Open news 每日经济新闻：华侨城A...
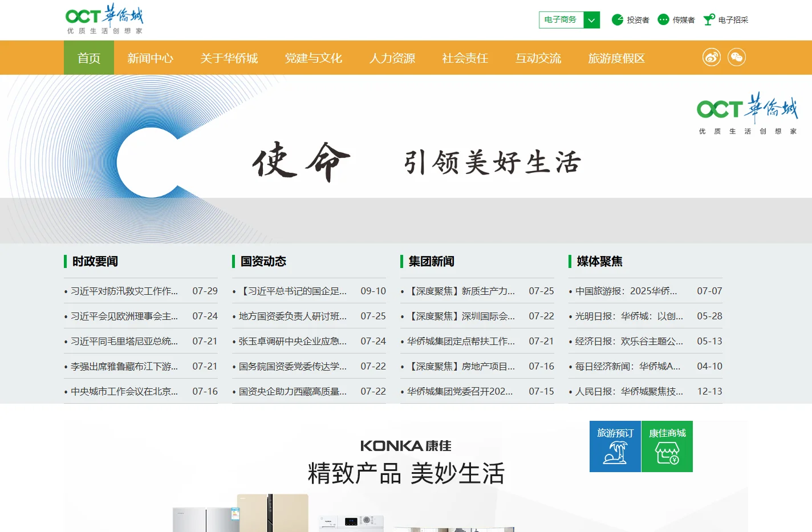The height and width of the screenshot is (532, 812). [x=628, y=366]
